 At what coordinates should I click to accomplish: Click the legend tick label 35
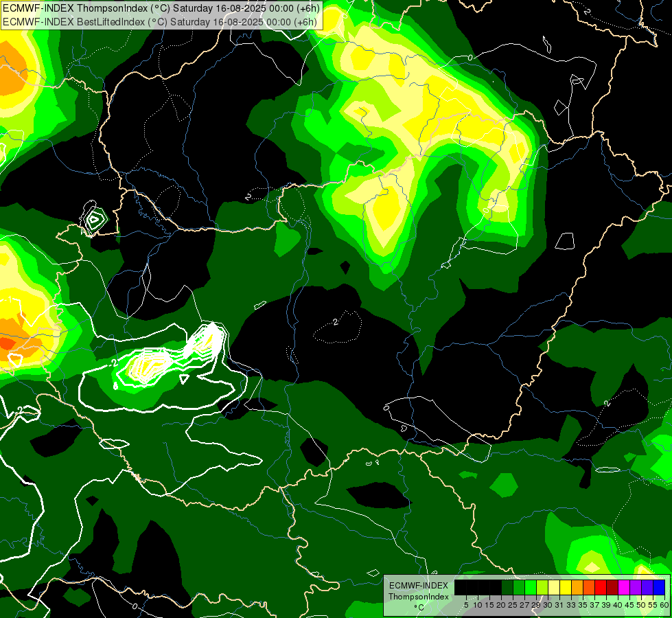tap(583, 605)
